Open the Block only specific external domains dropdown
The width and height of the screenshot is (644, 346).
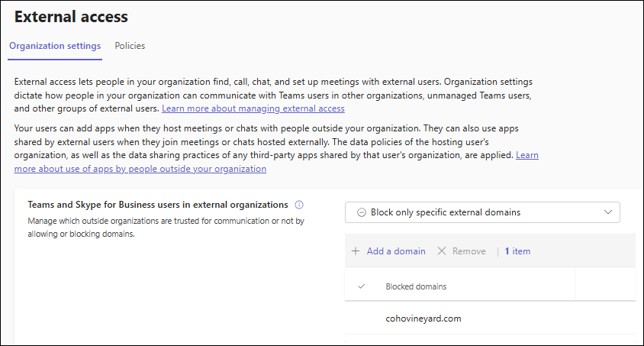(482, 212)
